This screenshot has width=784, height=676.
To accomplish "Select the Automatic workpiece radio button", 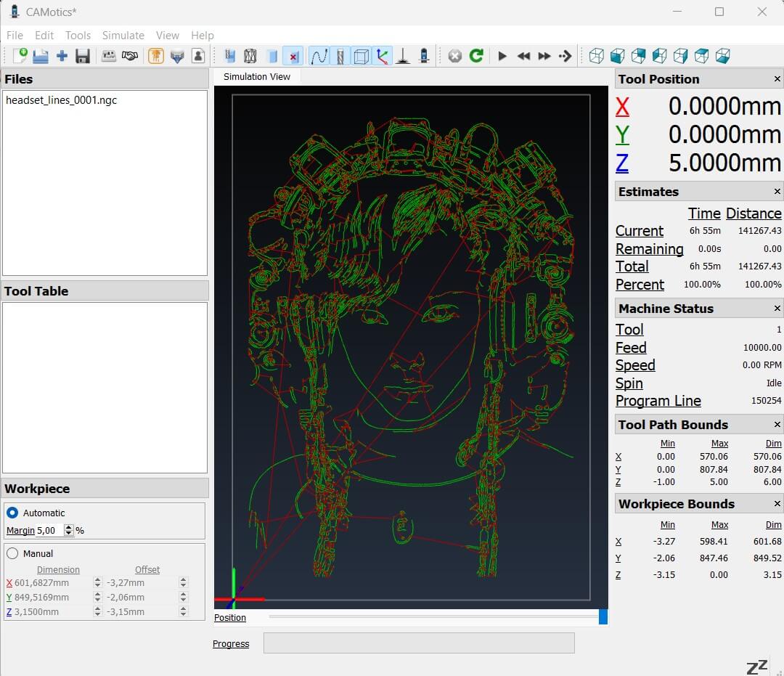I will click(x=12, y=513).
